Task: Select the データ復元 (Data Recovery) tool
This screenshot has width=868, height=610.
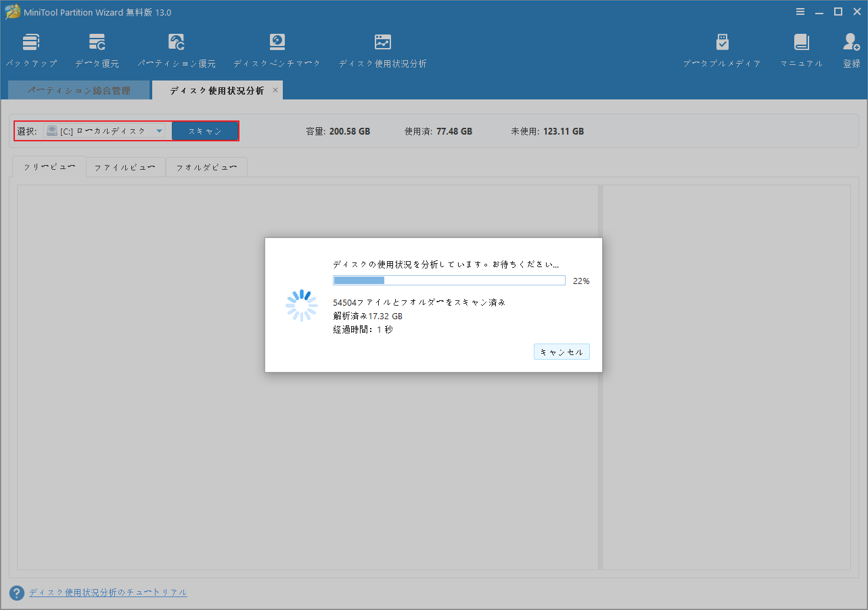Action: pos(97,49)
